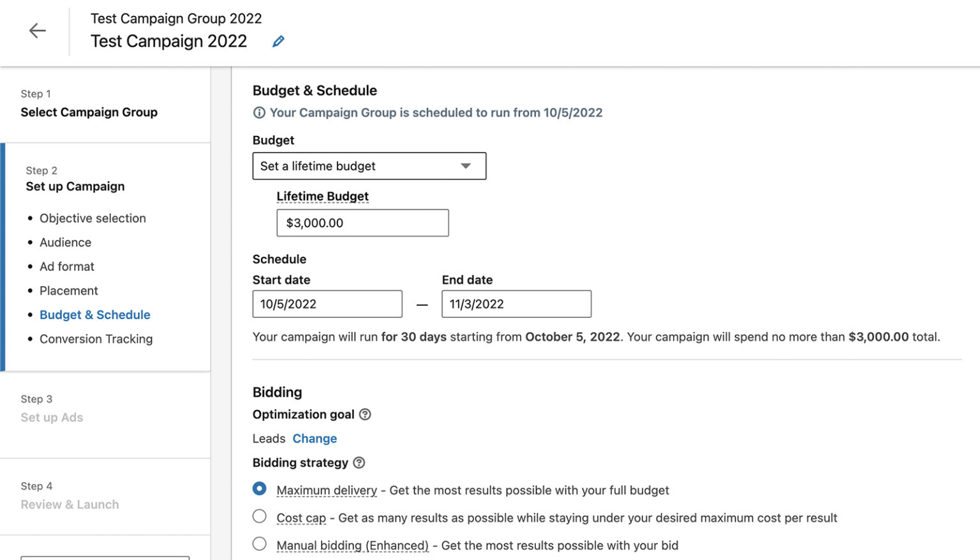980x560 pixels.
Task: Click the help icon next to Optimization goal
Action: point(365,414)
